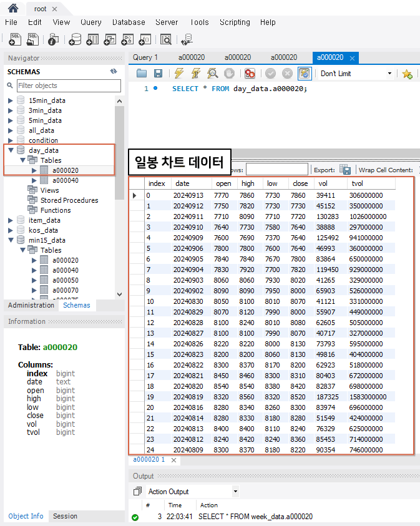Screen dimensions: 420x526
Task: Export recordset to file icon
Action: click(345, 170)
